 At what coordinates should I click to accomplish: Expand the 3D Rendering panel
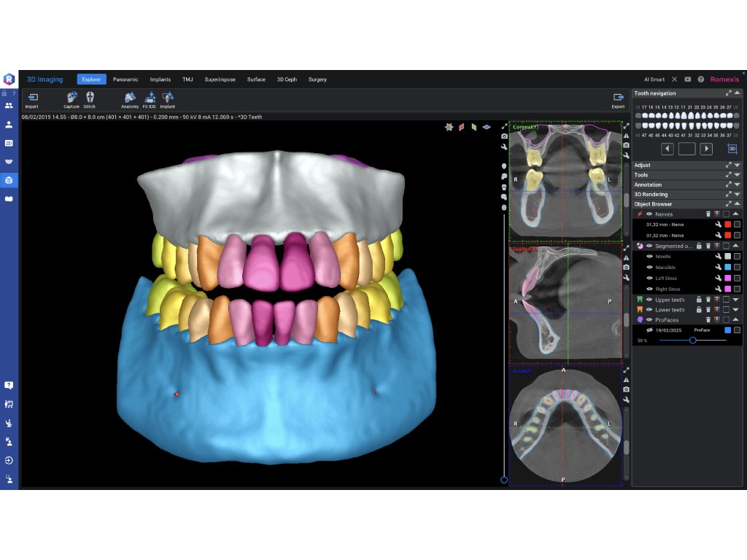(737, 194)
